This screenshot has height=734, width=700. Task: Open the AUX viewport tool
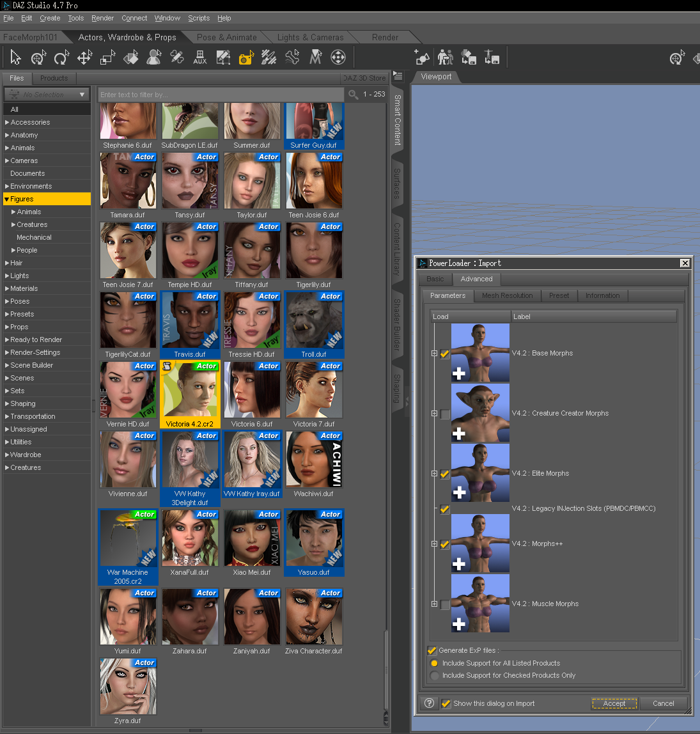tap(200, 58)
